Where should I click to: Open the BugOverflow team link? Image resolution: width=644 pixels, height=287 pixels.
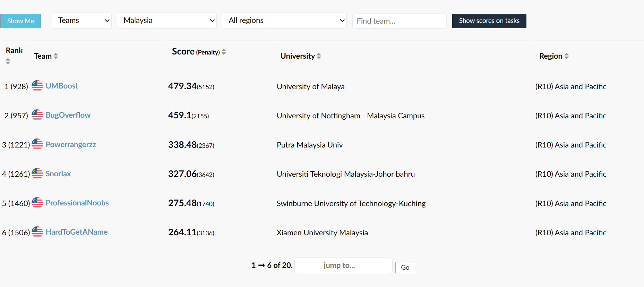[x=68, y=115]
